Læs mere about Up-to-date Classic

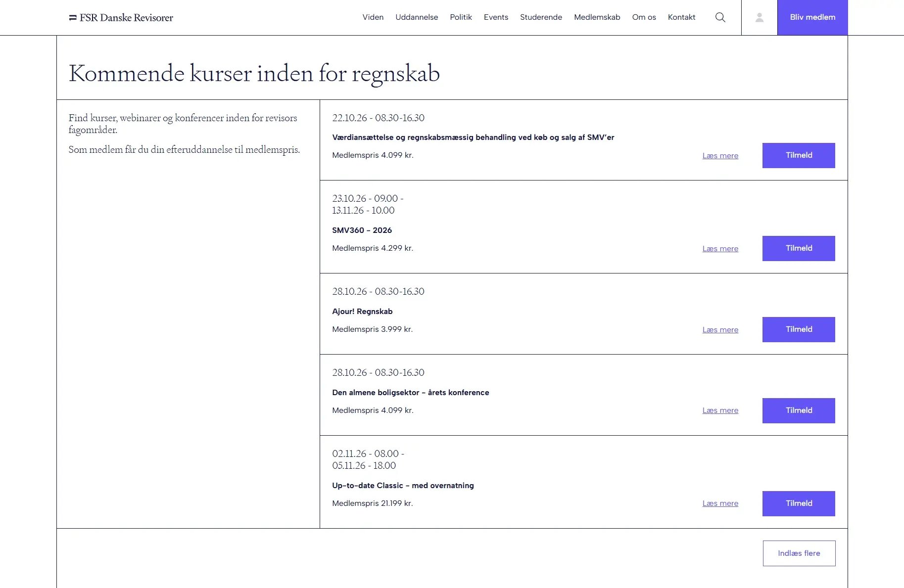point(720,503)
